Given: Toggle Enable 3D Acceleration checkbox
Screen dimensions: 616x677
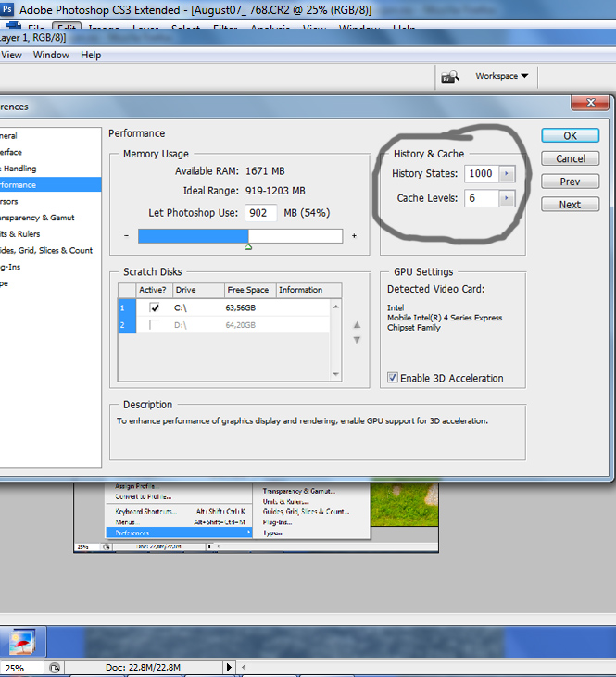Looking at the screenshot, I should click(x=392, y=378).
